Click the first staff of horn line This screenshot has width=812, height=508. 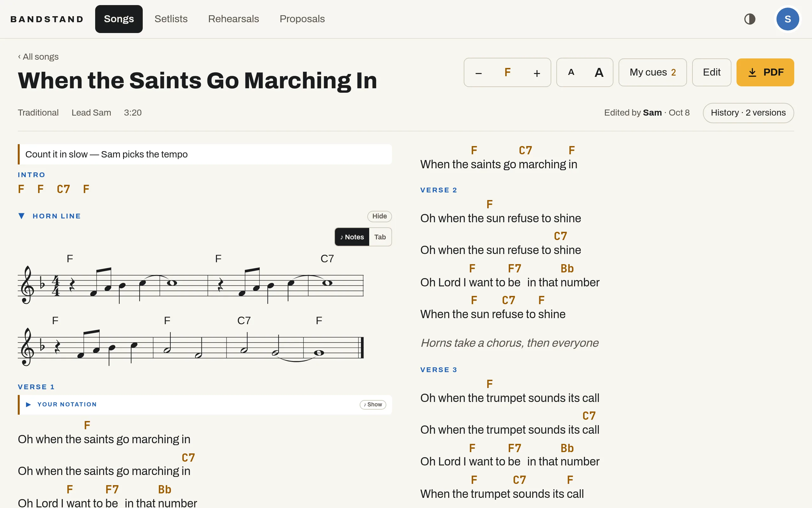[x=191, y=285]
